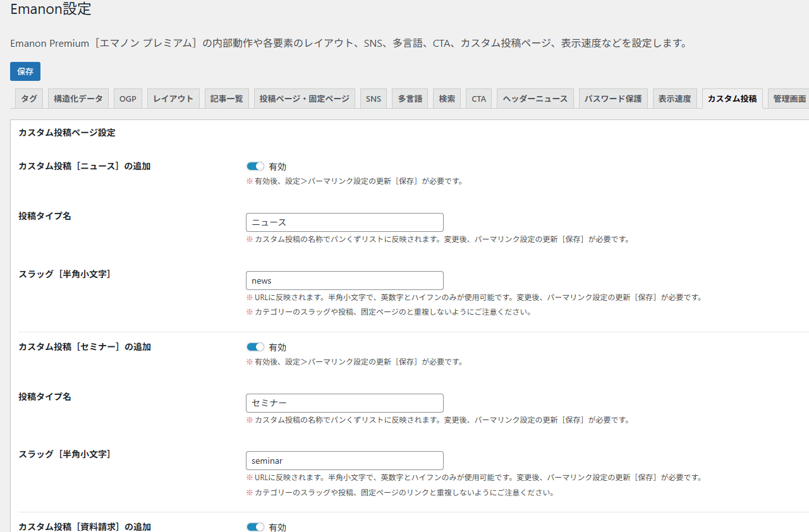Disable the カスタム投稿［セミナー］の追加 toggle
This screenshot has height=532, width=809.
[255, 346]
